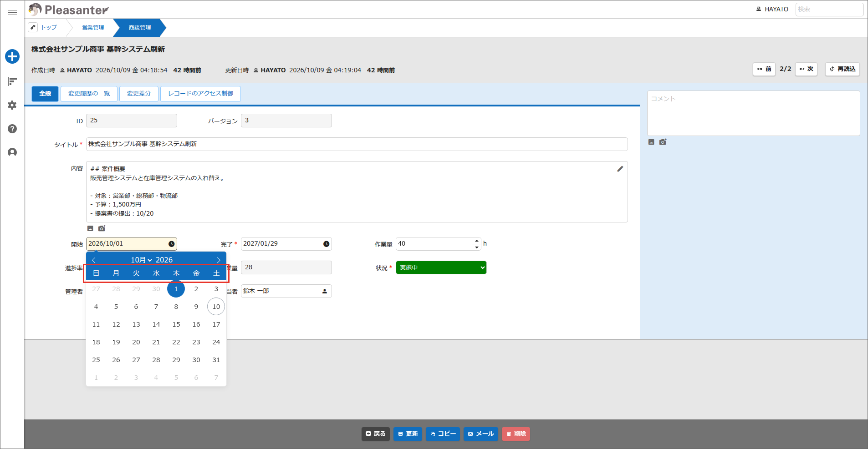The height and width of the screenshot is (449, 868).
Task: Open the 状況 実施中 dropdown
Action: coord(441,267)
